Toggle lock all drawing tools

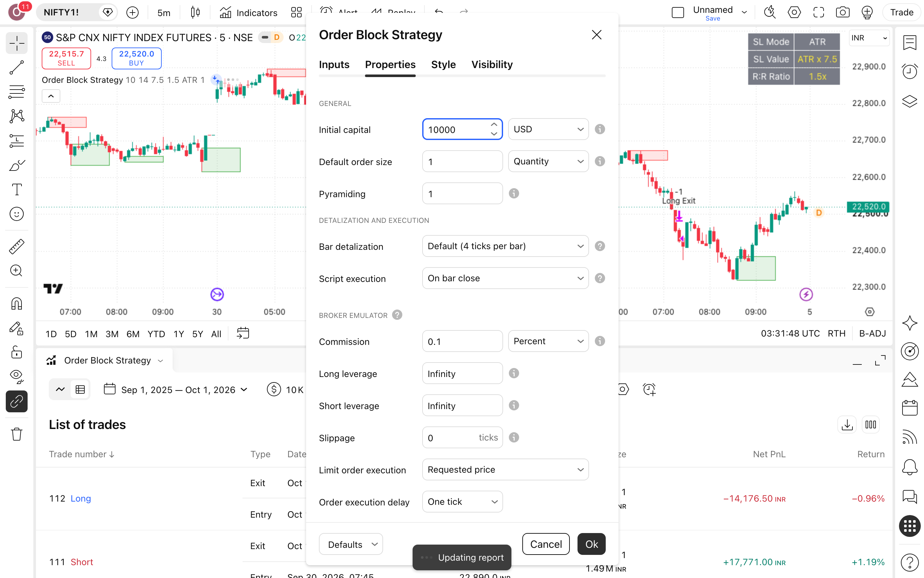16,352
